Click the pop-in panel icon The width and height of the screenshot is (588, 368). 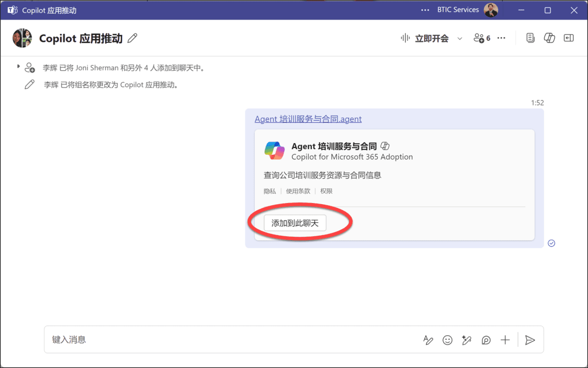[569, 38]
